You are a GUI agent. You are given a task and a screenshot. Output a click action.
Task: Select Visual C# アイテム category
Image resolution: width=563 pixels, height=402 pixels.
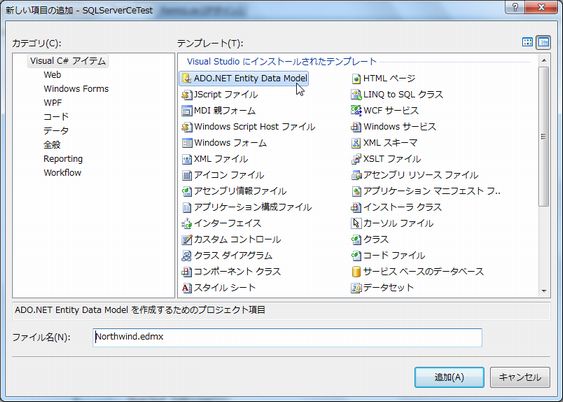(68, 61)
